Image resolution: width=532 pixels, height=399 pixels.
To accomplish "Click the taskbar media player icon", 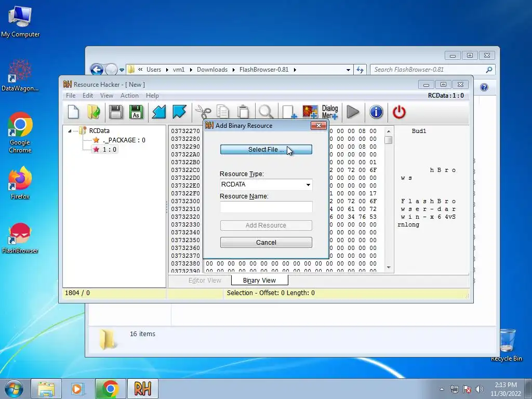I will tap(78, 389).
